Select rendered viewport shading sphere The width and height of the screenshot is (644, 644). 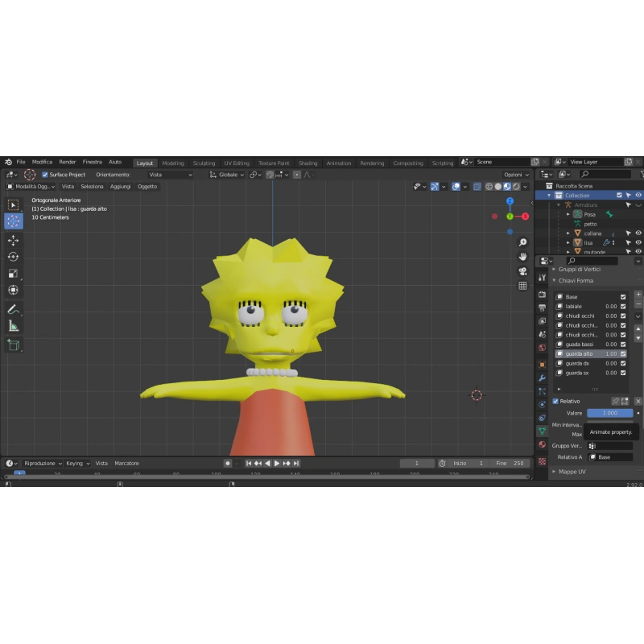point(516,187)
